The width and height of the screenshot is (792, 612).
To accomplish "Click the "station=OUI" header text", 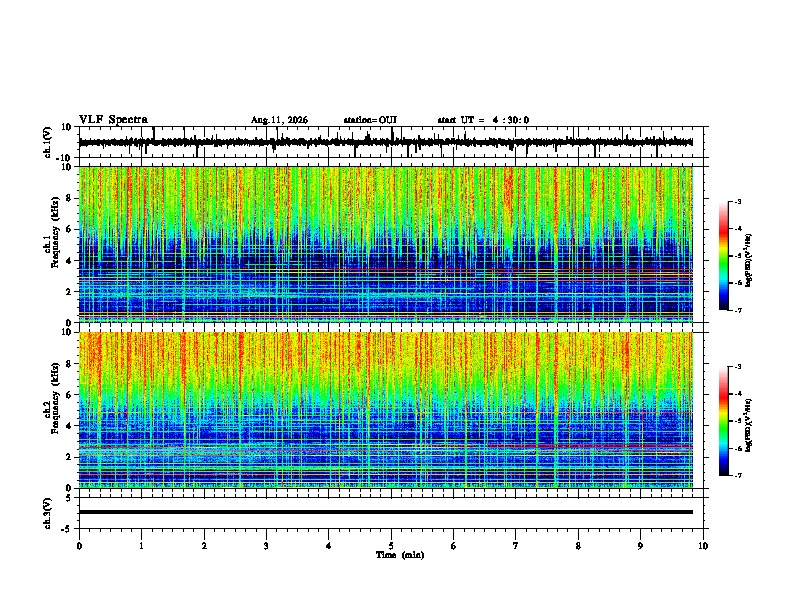I will pyautogui.click(x=370, y=120).
